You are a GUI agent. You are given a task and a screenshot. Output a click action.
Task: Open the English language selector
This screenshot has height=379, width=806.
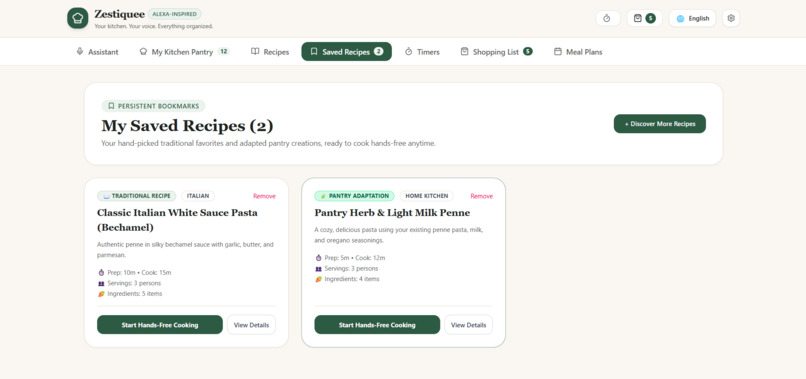(692, 19)
